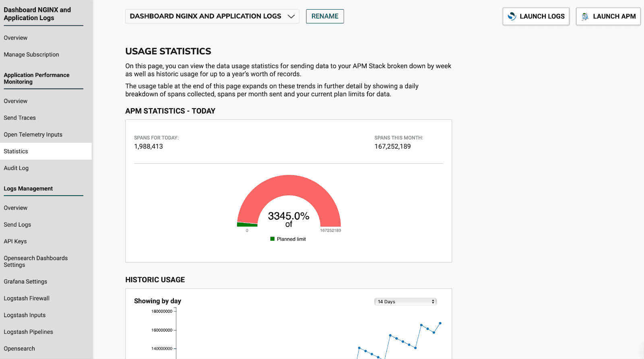
Task: Click the LAUNCH LOGS button label
Action: pyautogui.click(x=542, y=17)
